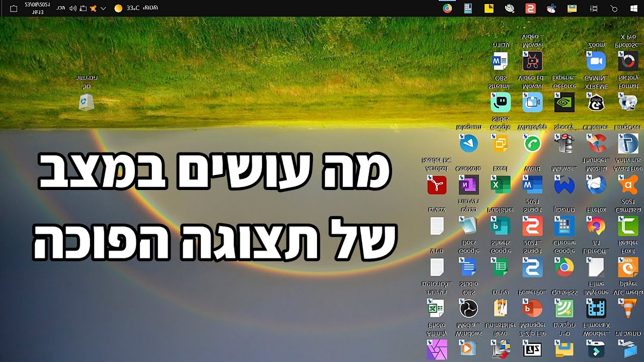Click the taskbar search icon
644x362 pixels.
pos(613,8)
